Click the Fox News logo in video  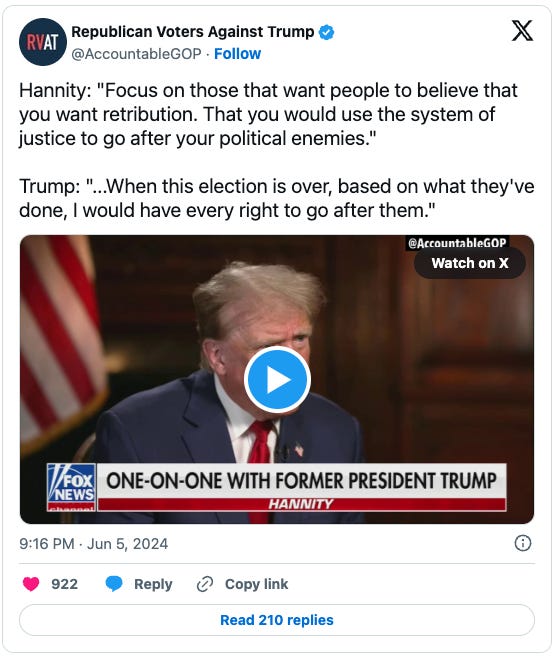pos(71,487)
